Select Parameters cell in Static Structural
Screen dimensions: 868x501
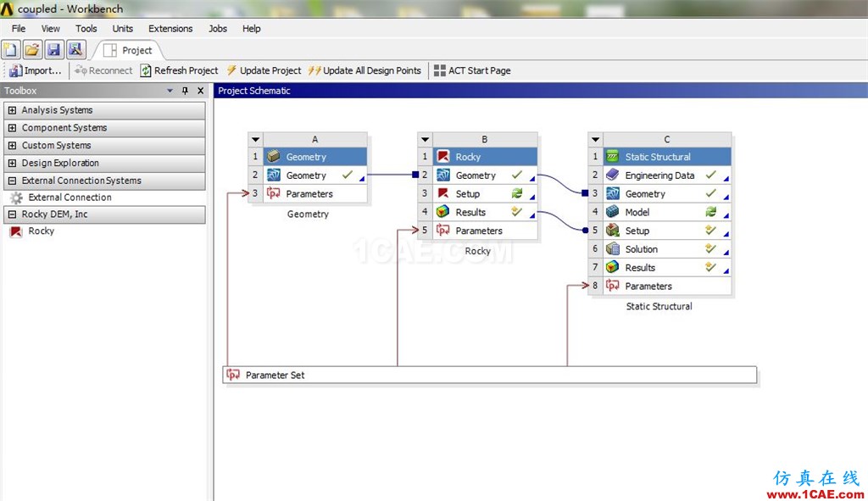click(x=667, y=287)
